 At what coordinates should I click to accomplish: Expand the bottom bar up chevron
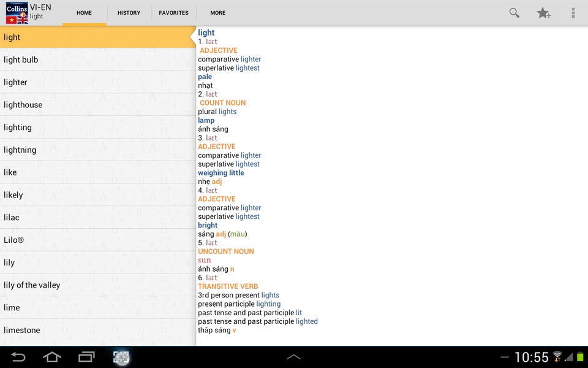click(293, 357)
